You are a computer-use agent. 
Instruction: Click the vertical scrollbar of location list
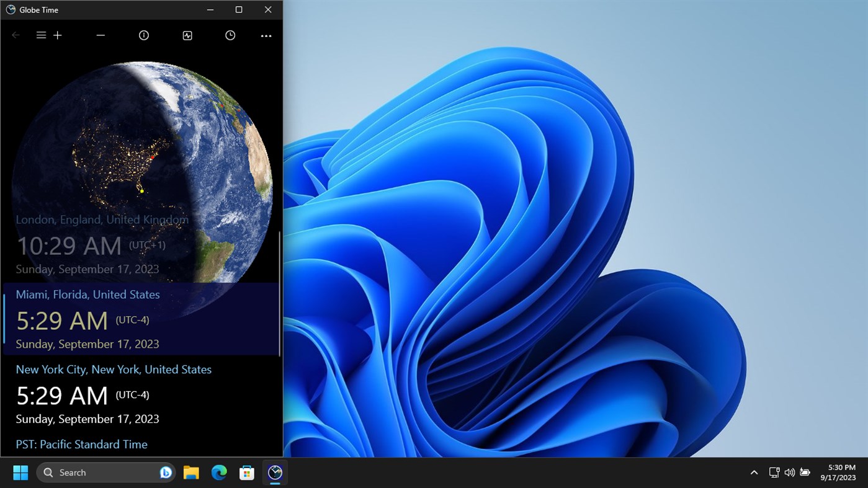click(x=280, y=293)
